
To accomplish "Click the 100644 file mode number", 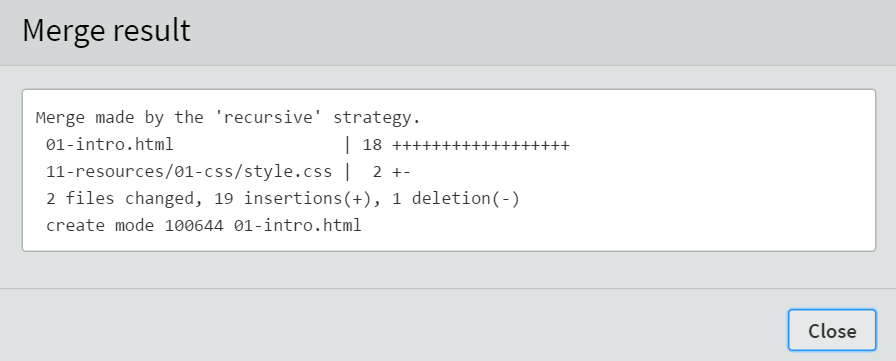I will coord(194,225).
